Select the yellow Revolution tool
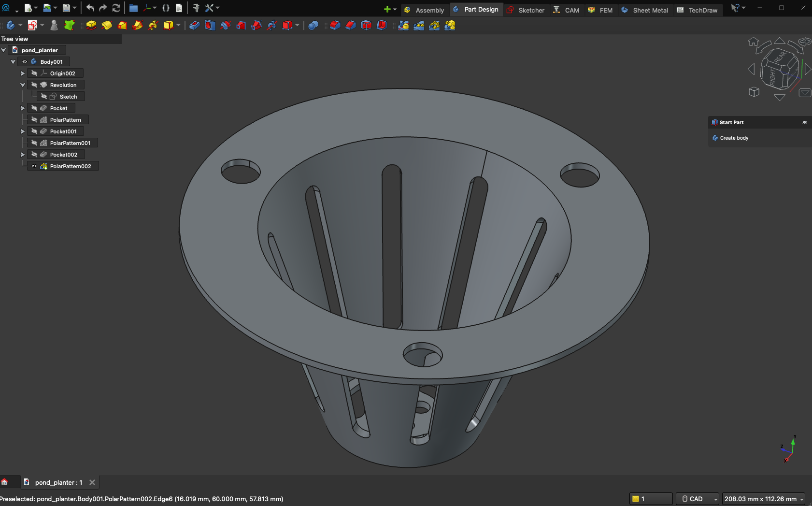This screenshot has height=506, width=812. (x=107, y=25)
